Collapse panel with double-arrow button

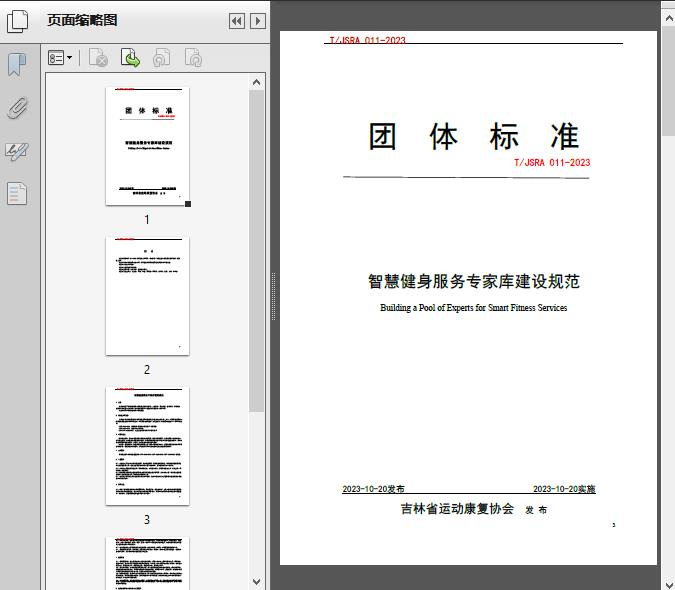click(x=237, y=21)
